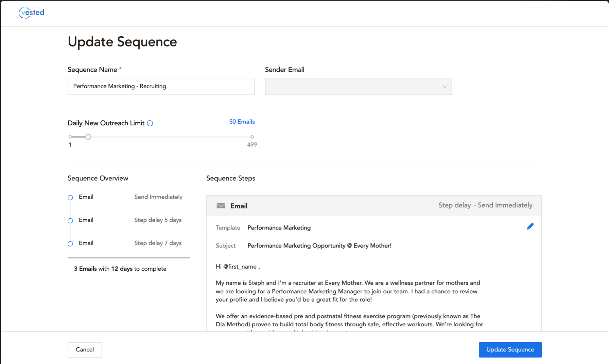Screen dimensions: 609x364
Task: Click the Daily New Outreach Limit label
Action: click(106, 123)
